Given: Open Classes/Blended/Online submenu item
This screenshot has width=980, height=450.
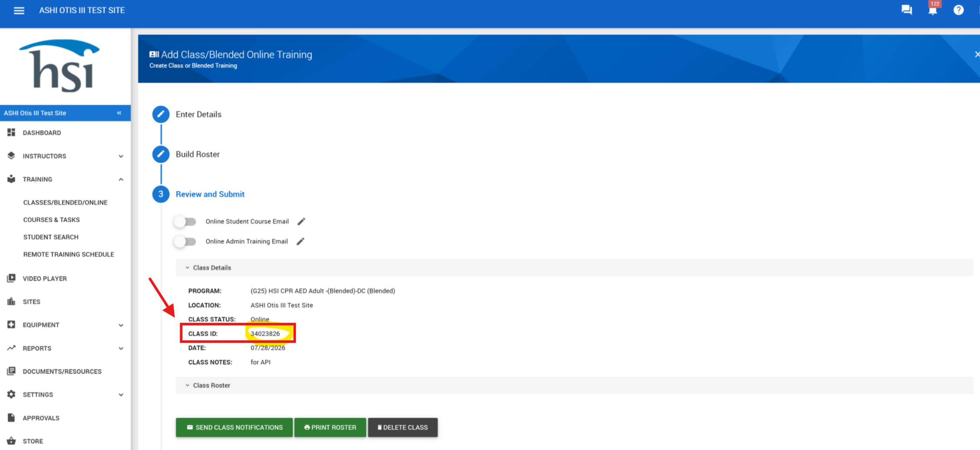Looking at the screenshot, I should [66, 202].
